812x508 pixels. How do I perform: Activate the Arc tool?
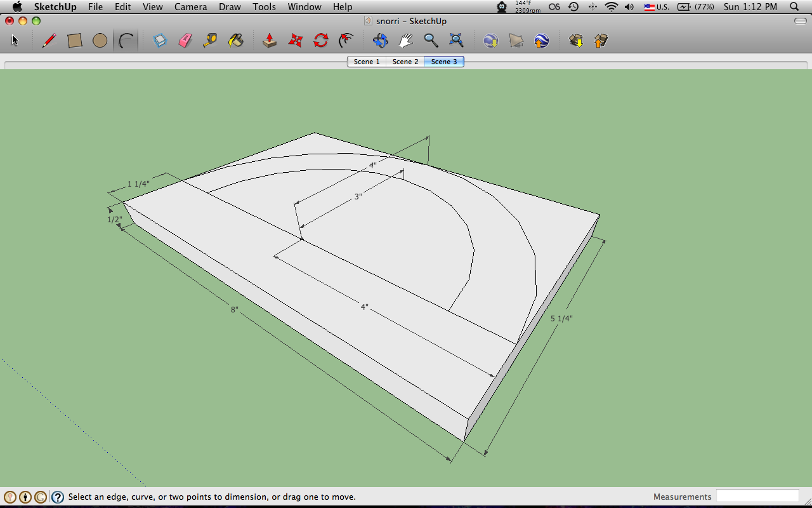coord(126,41)
